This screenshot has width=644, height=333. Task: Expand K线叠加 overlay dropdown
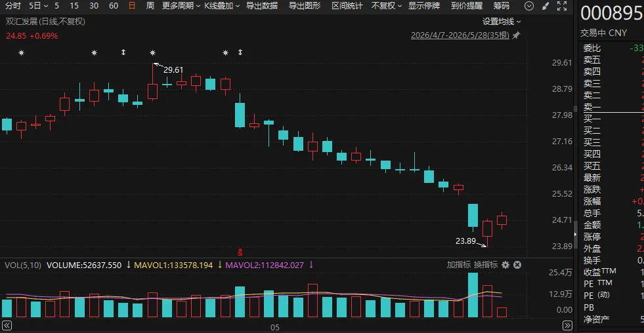point(222,6)
